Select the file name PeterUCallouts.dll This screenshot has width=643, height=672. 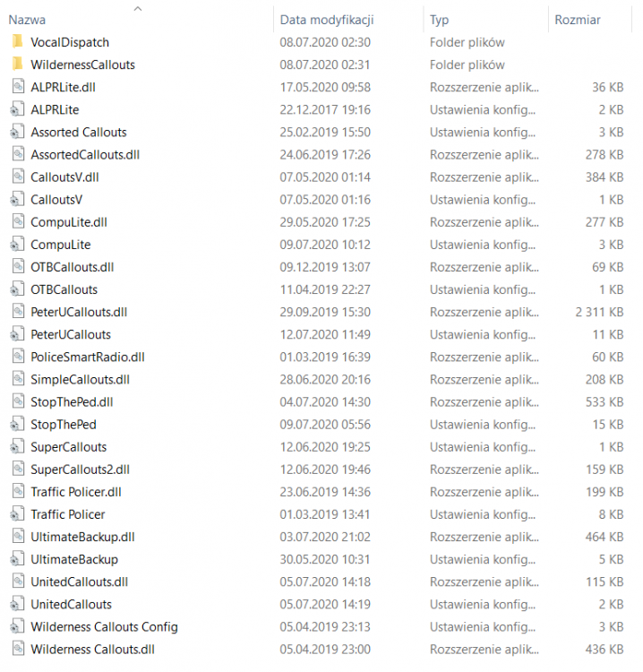click(79, 312)
